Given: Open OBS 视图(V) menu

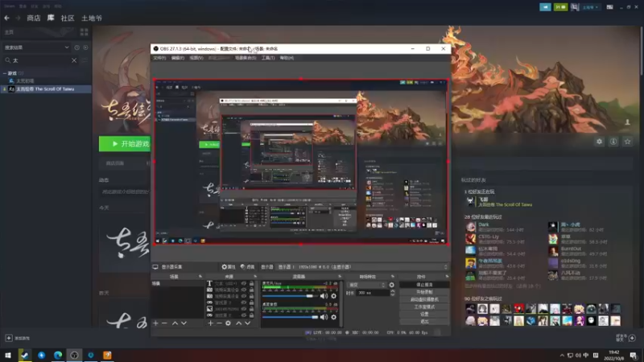Looking at the screenshot, I should (x=196, y=58).
